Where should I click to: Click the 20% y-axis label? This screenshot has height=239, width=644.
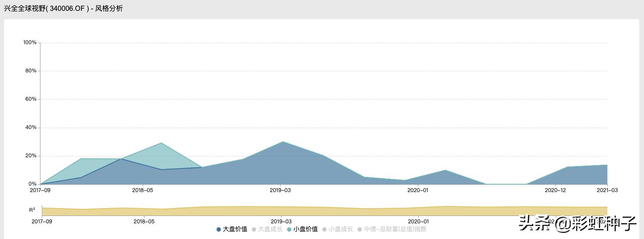point(31,156)
